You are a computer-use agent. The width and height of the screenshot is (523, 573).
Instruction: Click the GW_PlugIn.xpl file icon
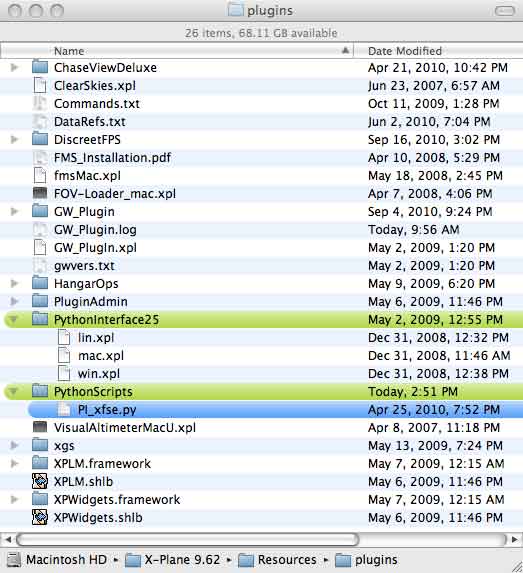40,247
